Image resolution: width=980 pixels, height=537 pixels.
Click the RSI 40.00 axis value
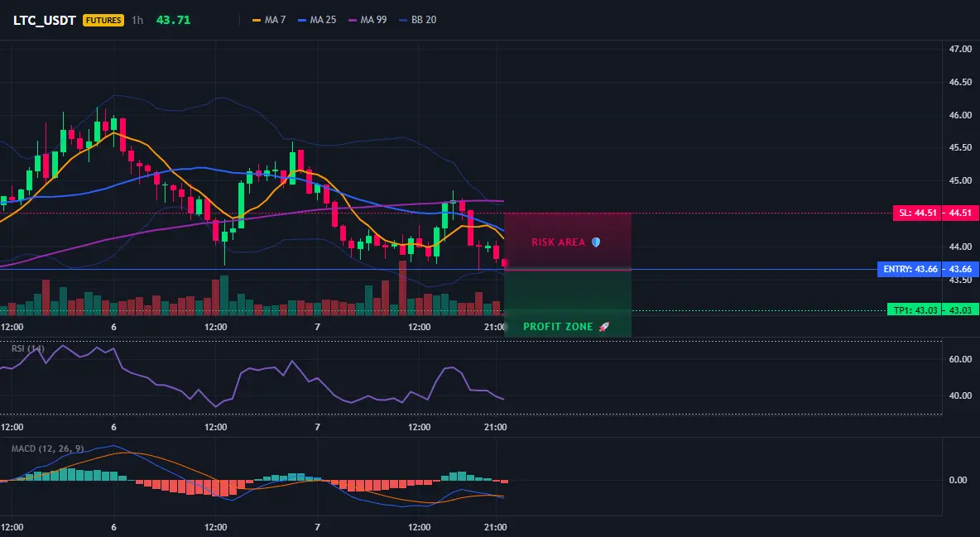coord(960,396)
